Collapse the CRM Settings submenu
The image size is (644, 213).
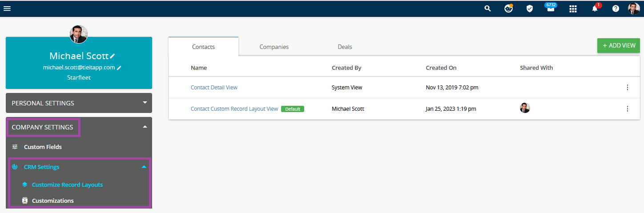pyautogui.click(x=144, y=167)
